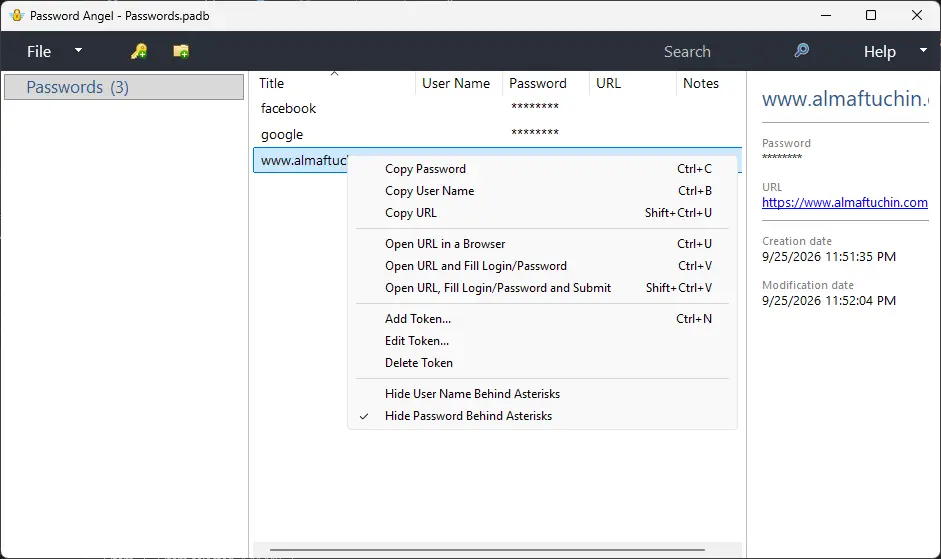Click the modification date 9/25/2026 11:52:04 PM
This screenshot has height=559, width=941.
click(829, 301)
